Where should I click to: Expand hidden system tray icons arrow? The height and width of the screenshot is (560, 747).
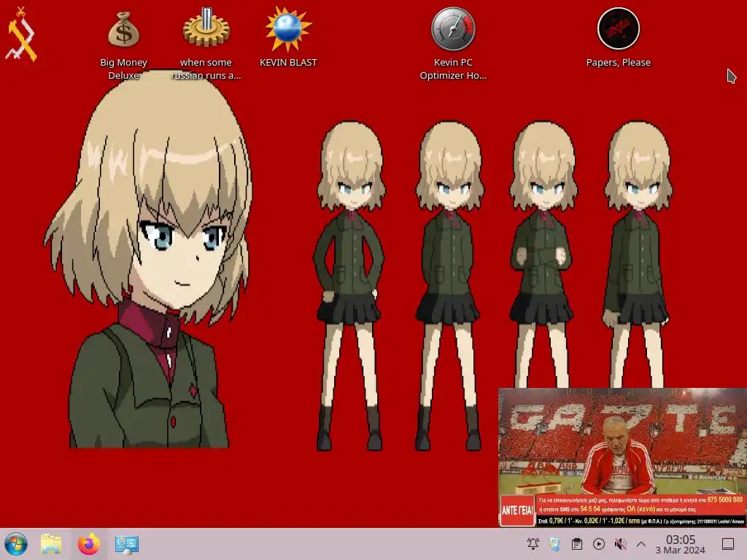point(641,544)
